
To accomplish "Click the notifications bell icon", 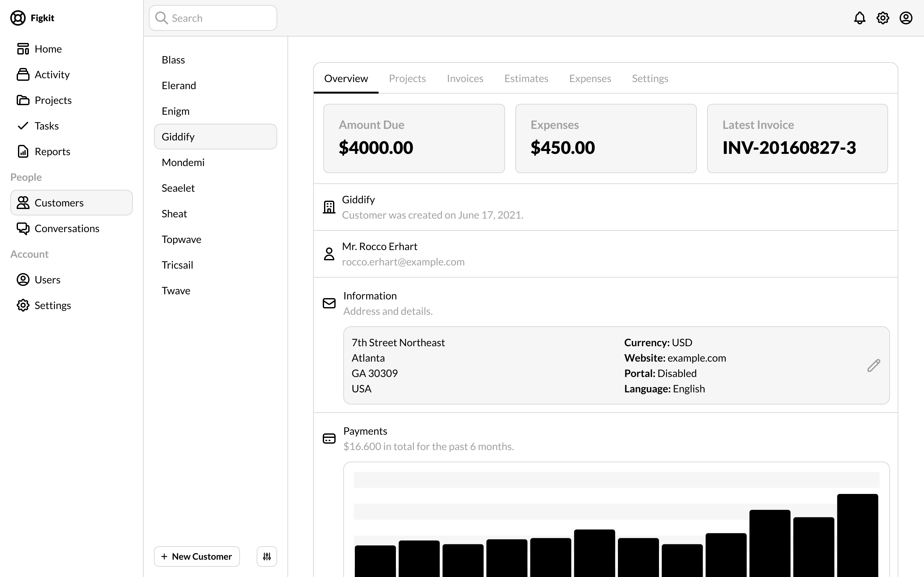I will [x=860, y=18].
